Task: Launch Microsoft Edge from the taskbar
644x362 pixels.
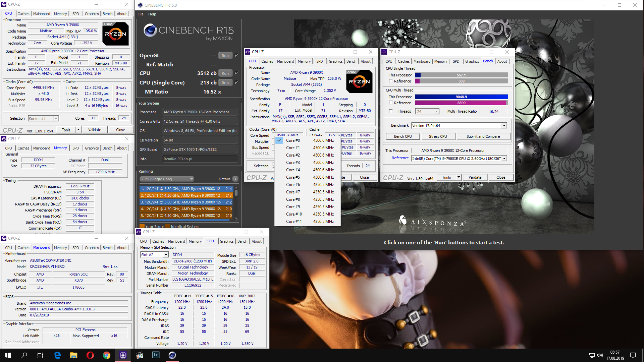Action: tap(57, 355)
